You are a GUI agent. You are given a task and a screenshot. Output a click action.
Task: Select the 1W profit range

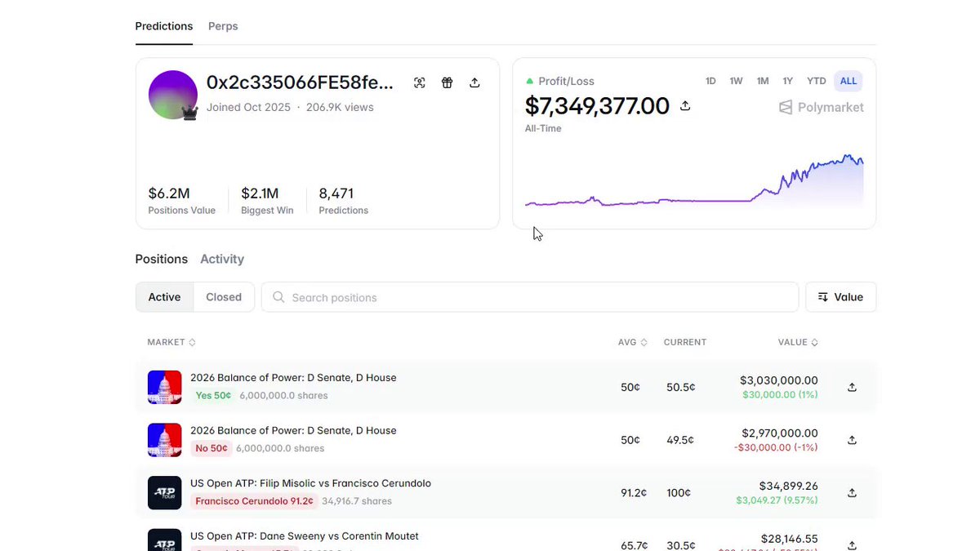click(x=736, y=81)
